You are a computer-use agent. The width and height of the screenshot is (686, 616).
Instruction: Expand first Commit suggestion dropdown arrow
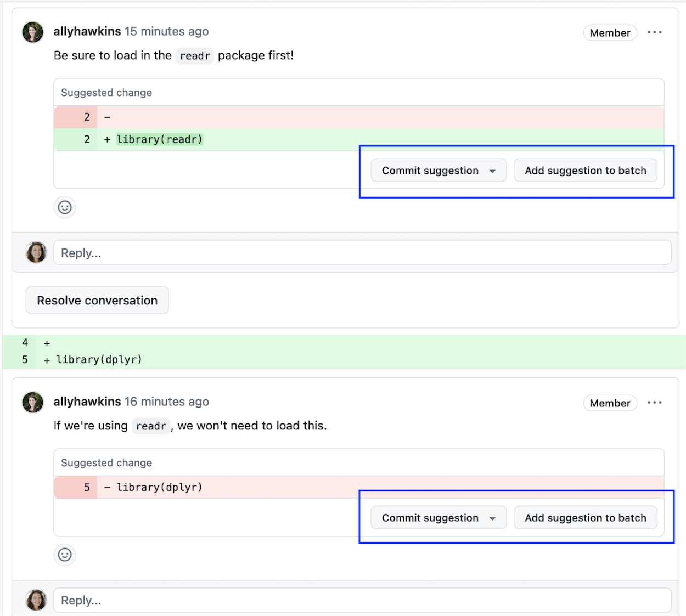click(x=492, y=171)
